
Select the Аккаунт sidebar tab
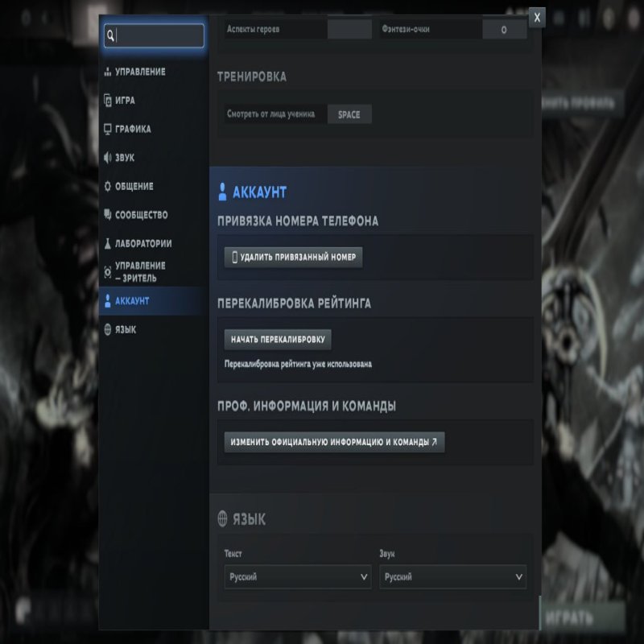pos(151,301)
